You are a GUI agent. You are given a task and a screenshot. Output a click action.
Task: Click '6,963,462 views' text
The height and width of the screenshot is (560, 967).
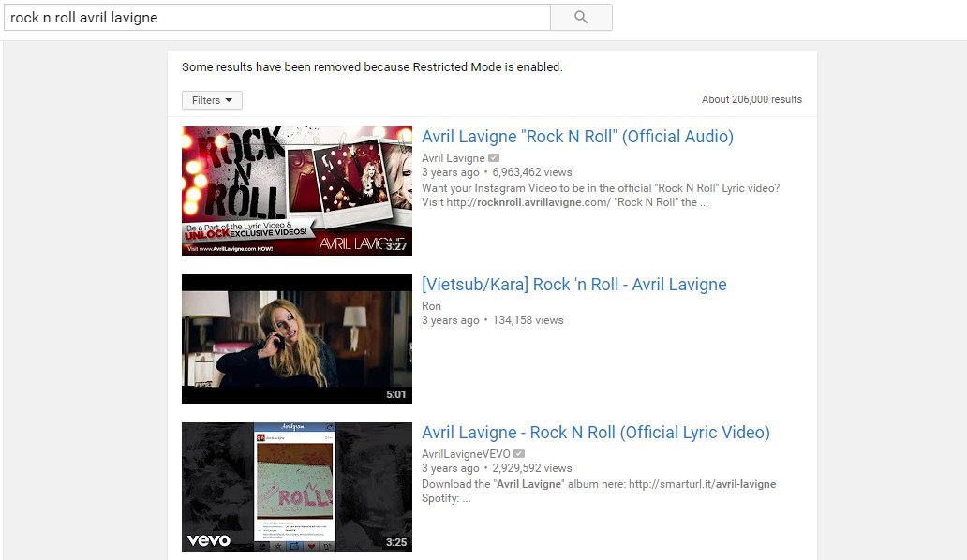532,172
